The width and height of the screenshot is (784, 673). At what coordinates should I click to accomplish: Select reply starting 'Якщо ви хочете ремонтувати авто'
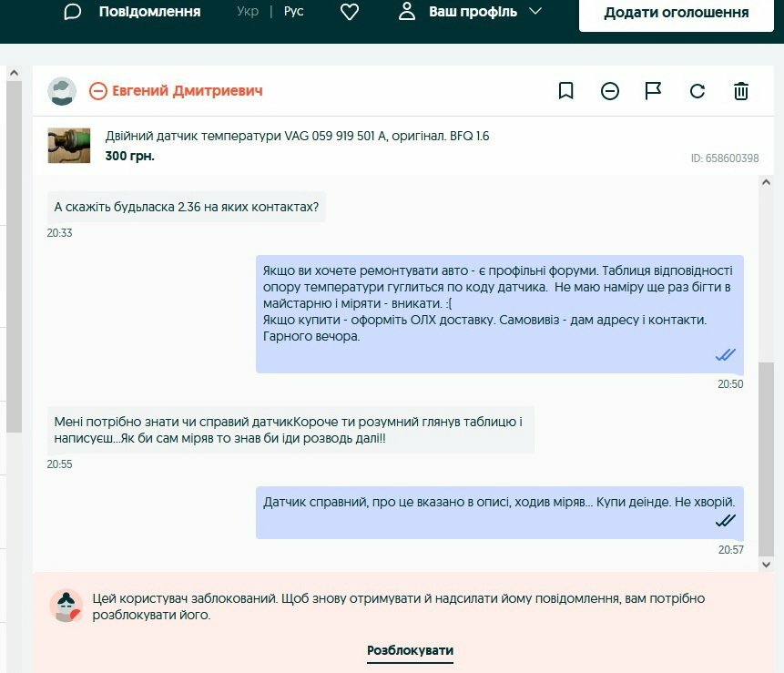500,314
